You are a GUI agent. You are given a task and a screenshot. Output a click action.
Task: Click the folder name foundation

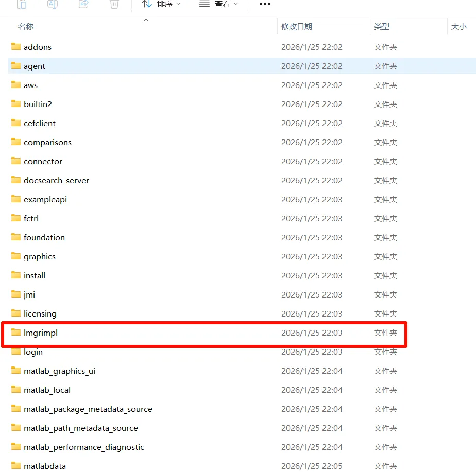[44, 237]
